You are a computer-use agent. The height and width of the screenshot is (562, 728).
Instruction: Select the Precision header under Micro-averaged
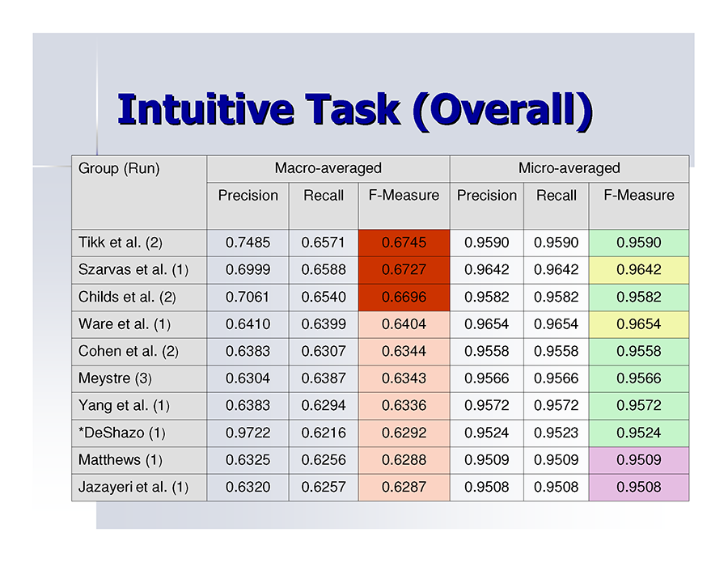click(x=487, y=205)
